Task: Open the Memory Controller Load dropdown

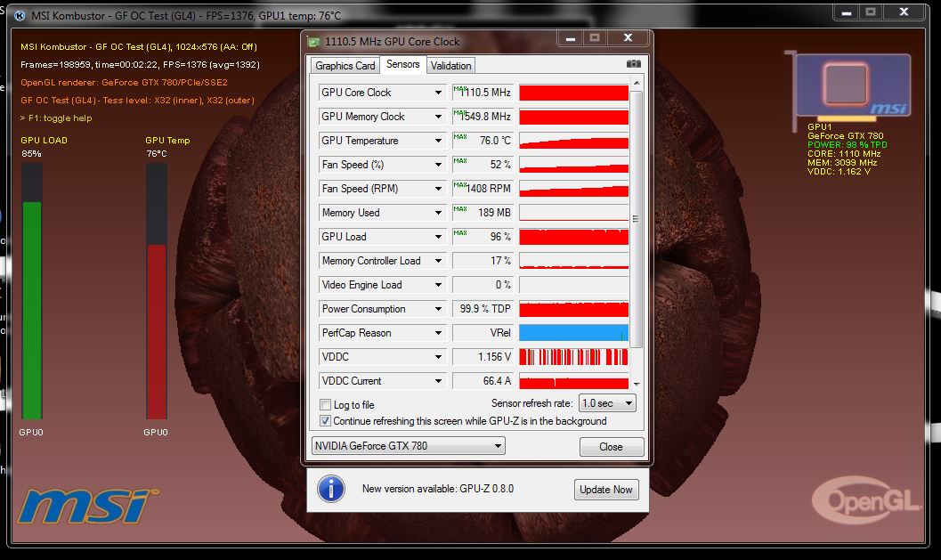Action: point(438,261)
